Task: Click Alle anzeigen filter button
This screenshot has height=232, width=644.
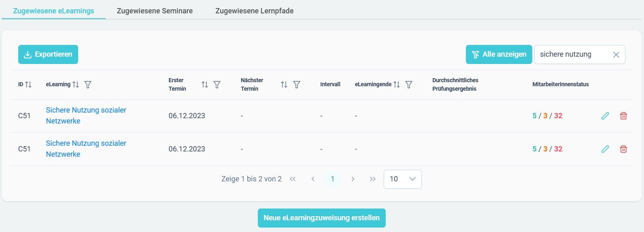Action: point(499,54)
